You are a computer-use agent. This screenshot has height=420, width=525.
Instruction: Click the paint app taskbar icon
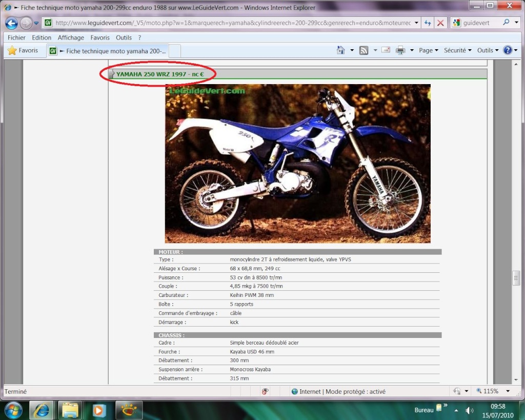[x=129, y=410]
